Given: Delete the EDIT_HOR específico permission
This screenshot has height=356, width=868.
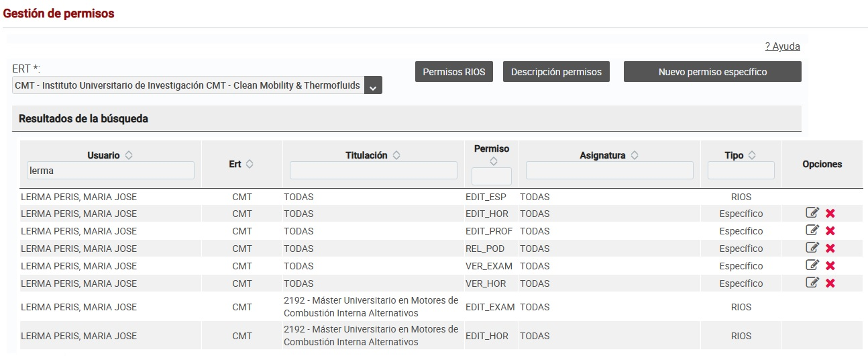Looking at the screenshot, I should click(830, 214).
